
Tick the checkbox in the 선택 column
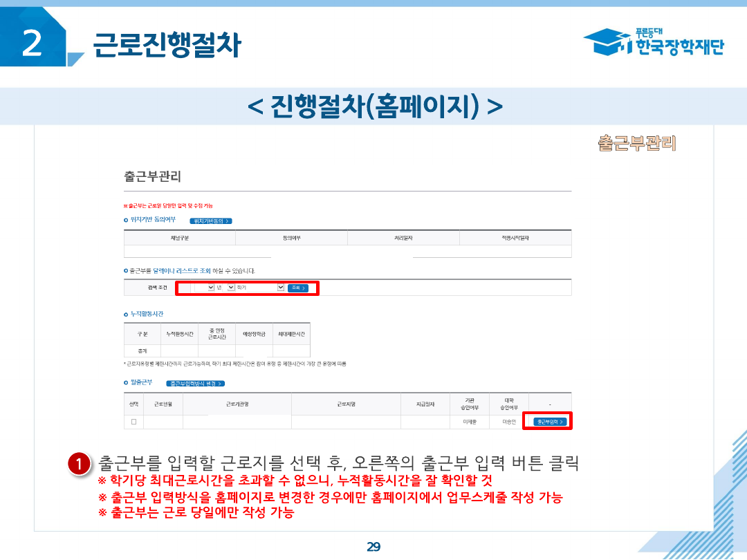[x=133, y=421]
